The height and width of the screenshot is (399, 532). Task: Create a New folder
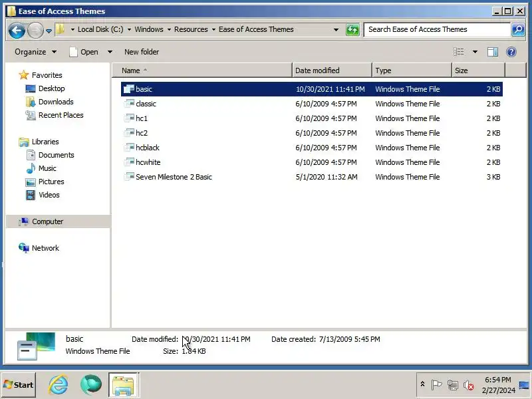[x=142, y=52]
